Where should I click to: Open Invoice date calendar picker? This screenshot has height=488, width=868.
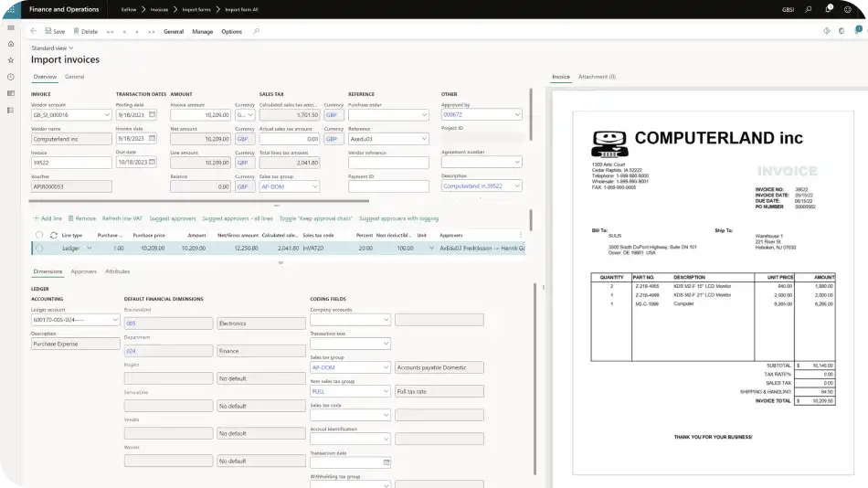pyautogui.click(x=153, y=139)
